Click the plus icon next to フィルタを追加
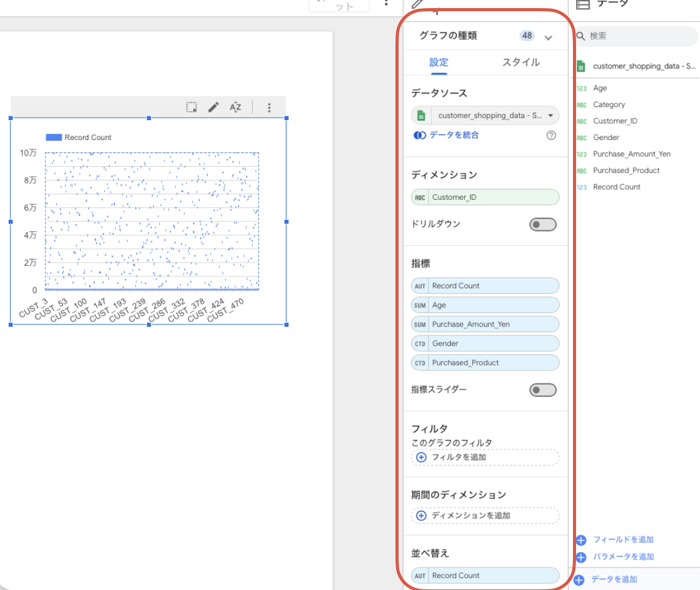This screenshot has height=590, width=700. [x=421, y=457]
